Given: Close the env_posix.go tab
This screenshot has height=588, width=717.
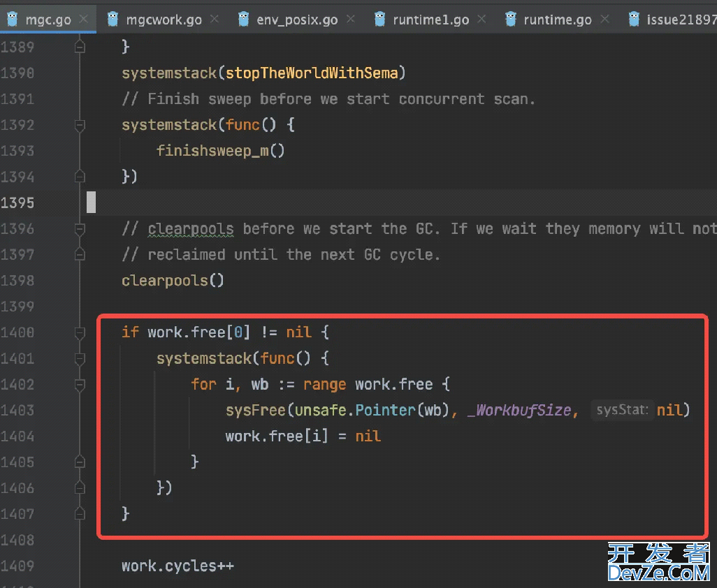Looking at the screenshot, I should tap(350, 19).
